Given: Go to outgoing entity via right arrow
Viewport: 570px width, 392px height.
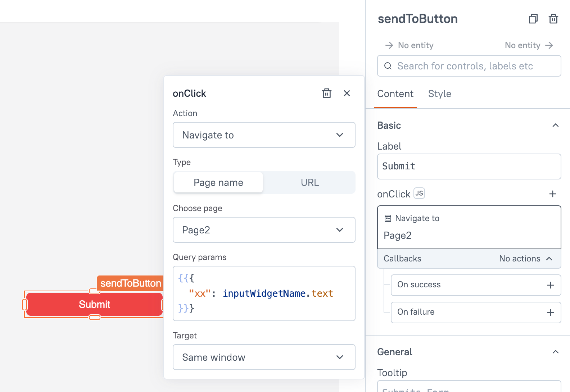Looking at the screenshot, I should point(549,45).
